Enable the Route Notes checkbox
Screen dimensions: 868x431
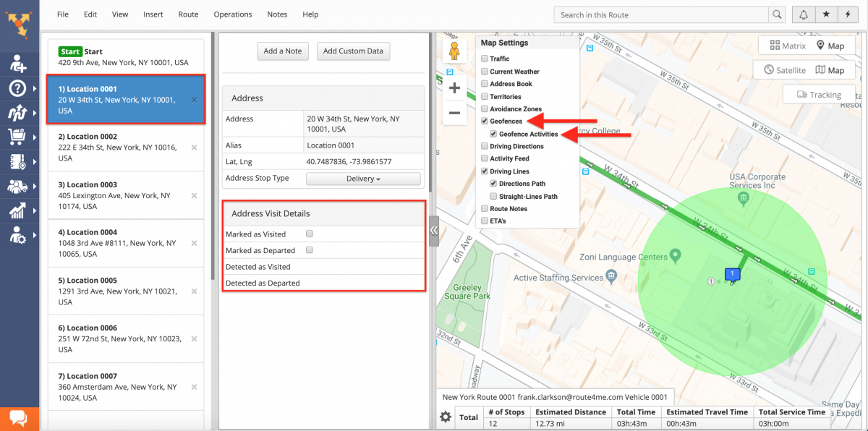pos(485,208)
